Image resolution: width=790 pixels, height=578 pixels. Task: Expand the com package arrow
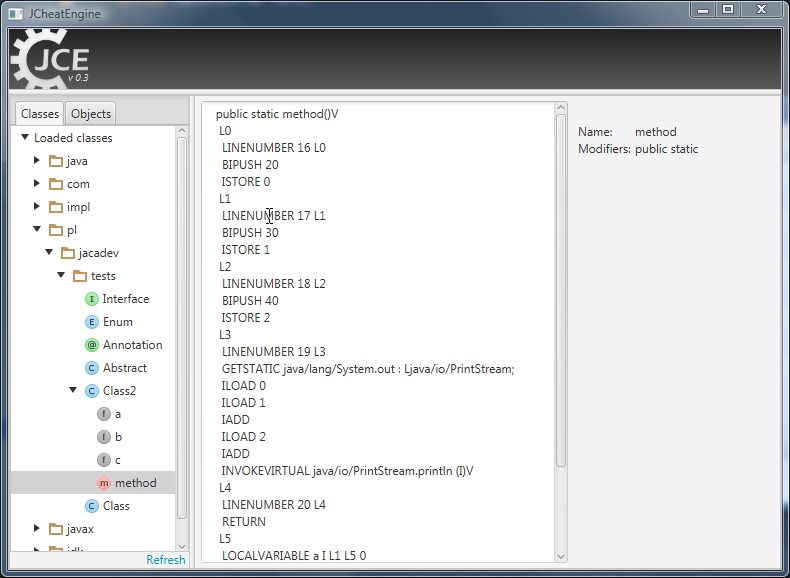tap(37, 183)
